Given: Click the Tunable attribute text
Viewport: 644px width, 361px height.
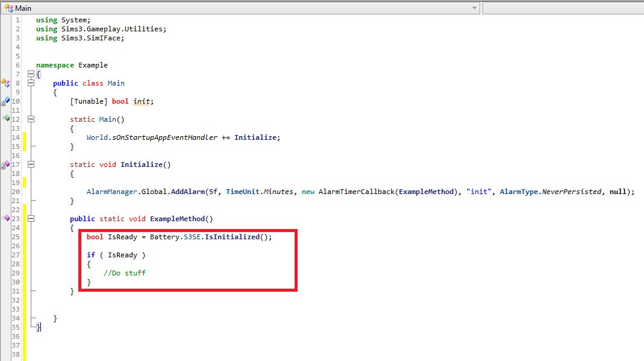Looking at the screenshot, I should tap(87, 101).
